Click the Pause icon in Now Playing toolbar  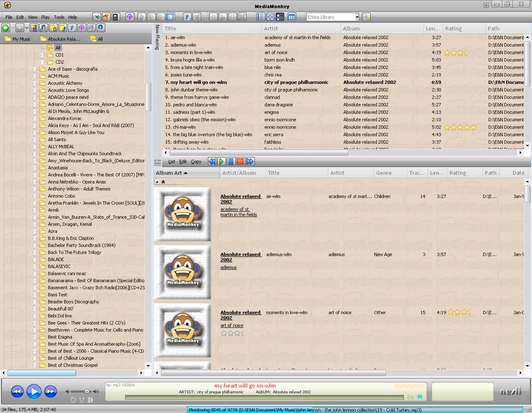(x=231, y=162)
